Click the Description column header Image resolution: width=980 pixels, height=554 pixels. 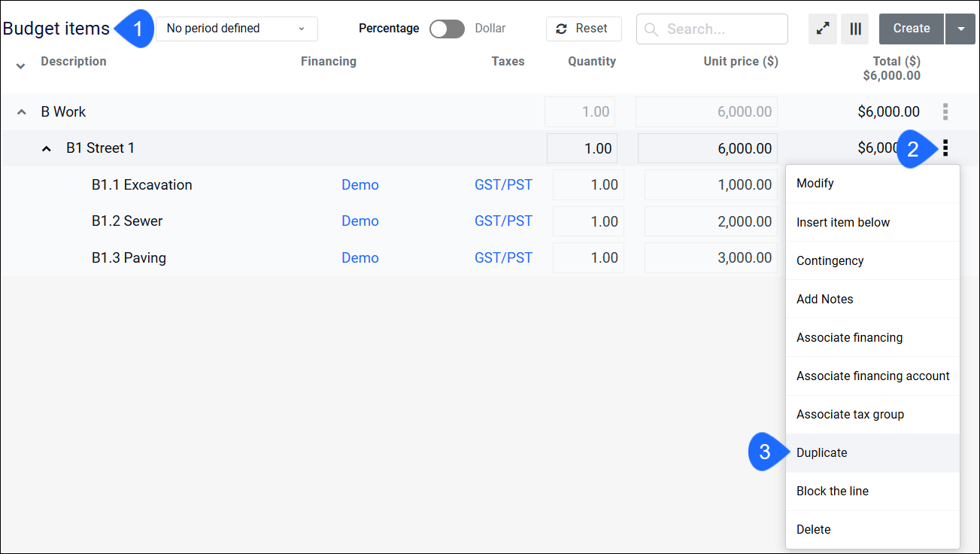click(74, 62)
